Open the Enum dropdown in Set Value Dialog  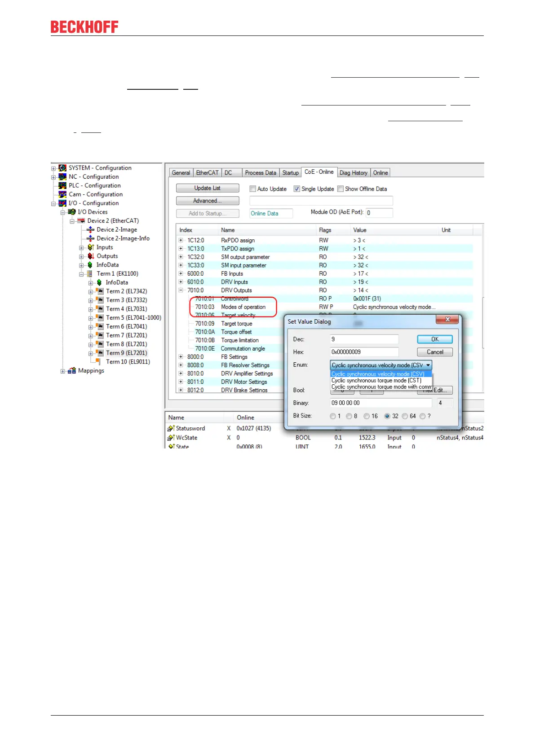click(x=381, y=365)
